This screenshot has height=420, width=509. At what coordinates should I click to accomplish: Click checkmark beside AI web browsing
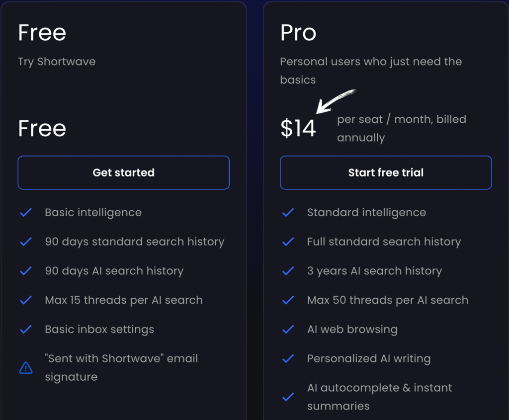coord(288,329)
